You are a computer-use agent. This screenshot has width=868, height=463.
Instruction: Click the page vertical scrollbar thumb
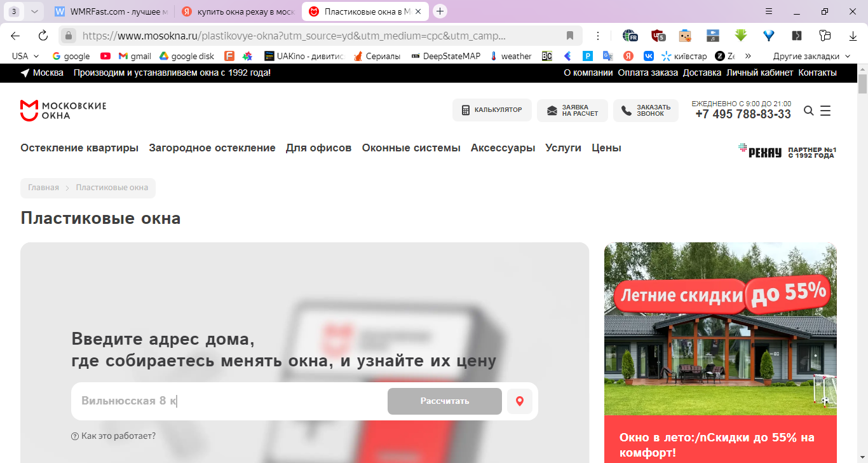coord(862,83)
